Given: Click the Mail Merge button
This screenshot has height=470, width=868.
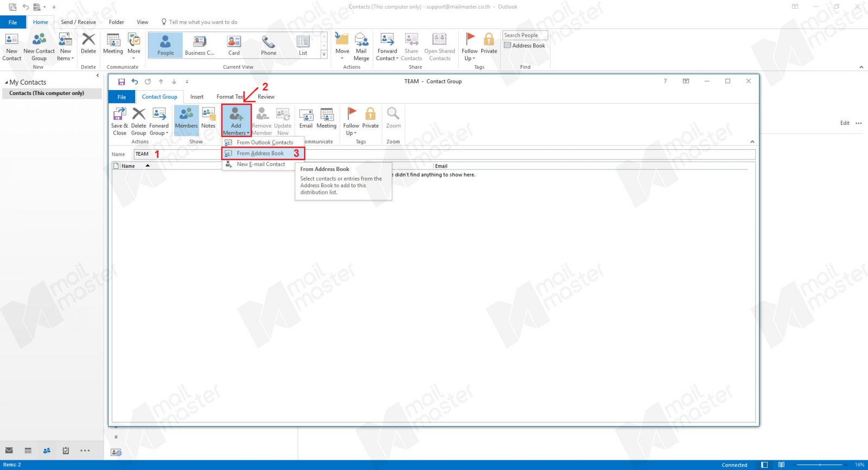Looking at the screenshot, I should point(361,47).
